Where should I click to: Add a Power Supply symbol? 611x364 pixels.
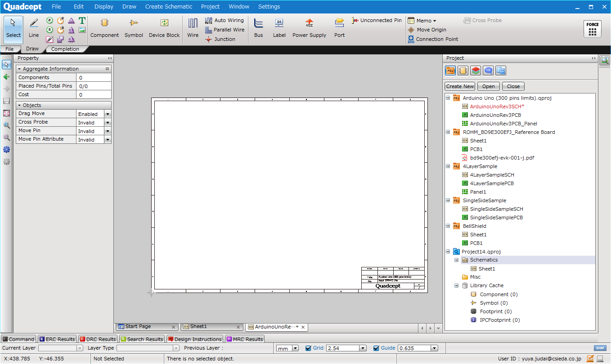tap(309, 28)
